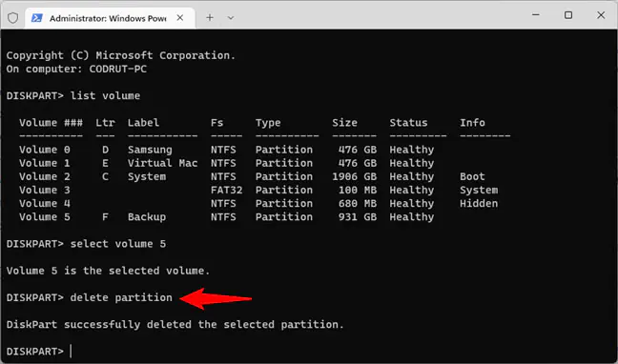Close the Administrator: Windows PowerShell tab
This screenshot has width=618, height=364.
179,18
